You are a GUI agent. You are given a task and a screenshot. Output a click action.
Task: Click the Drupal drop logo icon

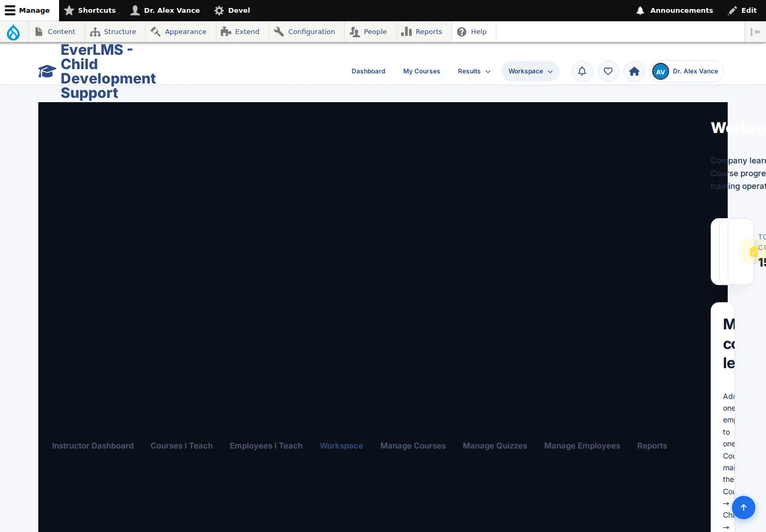click(x=13, y=32)
